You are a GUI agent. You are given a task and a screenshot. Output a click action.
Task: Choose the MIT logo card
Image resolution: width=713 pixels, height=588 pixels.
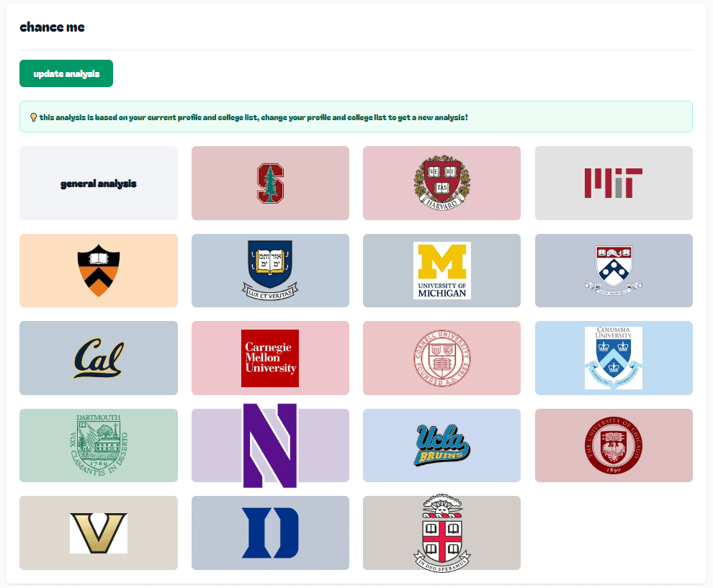click(x=614, y=183)
